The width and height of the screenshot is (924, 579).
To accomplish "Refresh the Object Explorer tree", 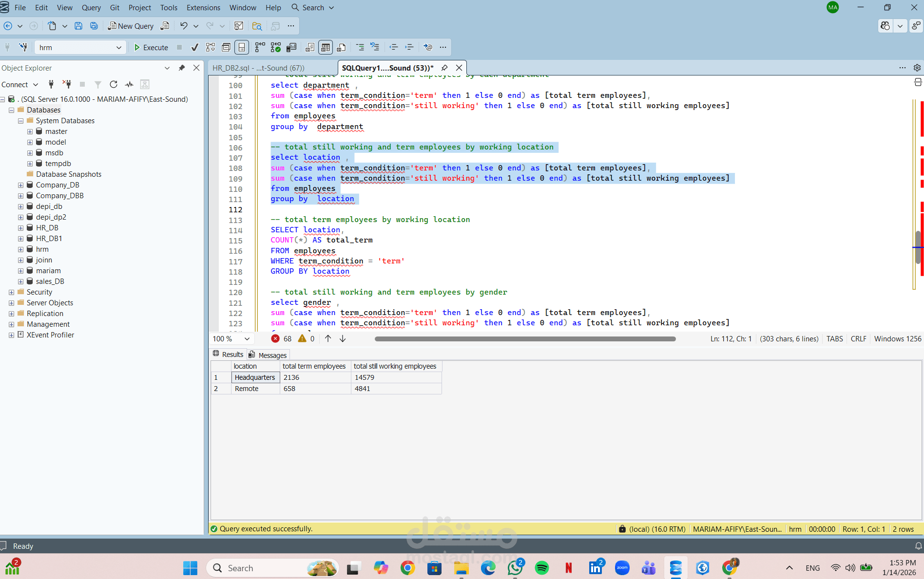I will tap(114, 84).
